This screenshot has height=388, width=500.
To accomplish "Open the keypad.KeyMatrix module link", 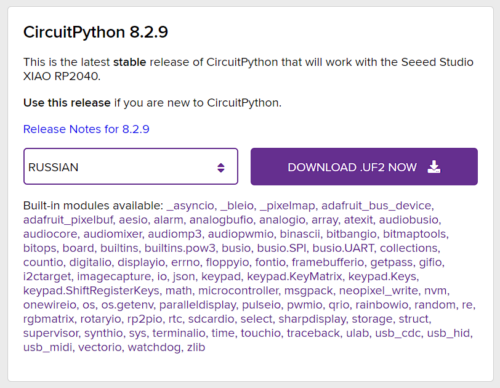I will 294,277.
